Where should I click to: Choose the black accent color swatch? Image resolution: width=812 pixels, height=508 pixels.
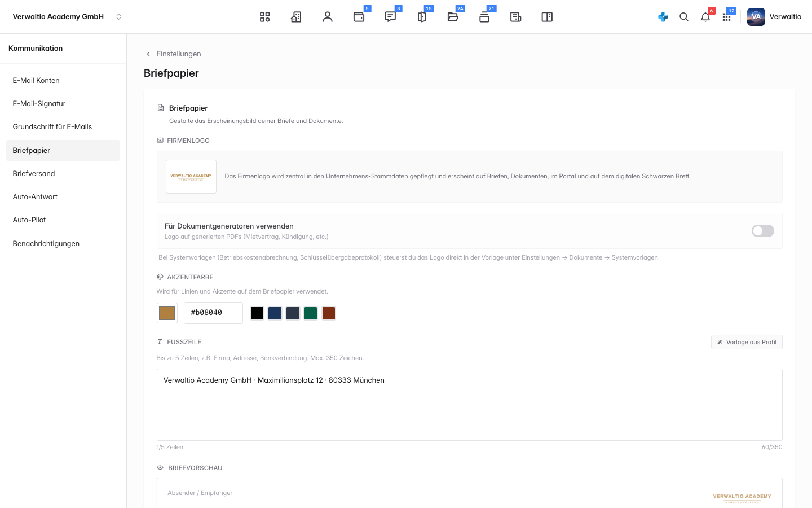pos(257,313)
